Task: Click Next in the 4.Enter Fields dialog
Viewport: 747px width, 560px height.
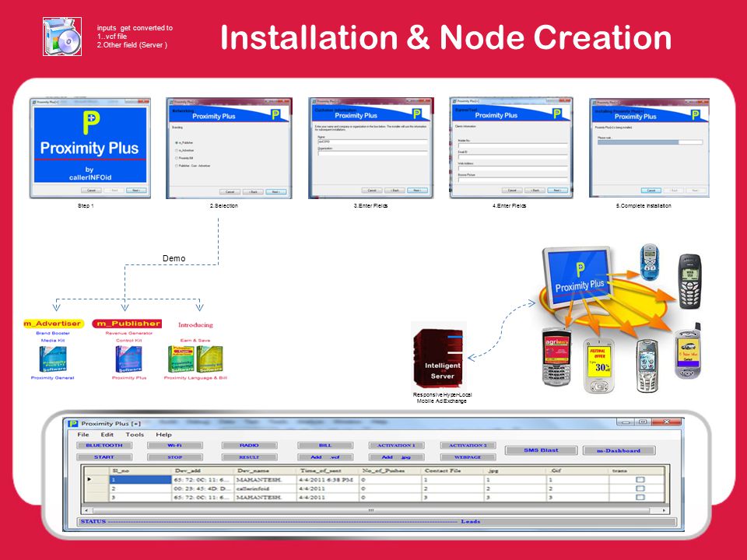Action: 557,190
